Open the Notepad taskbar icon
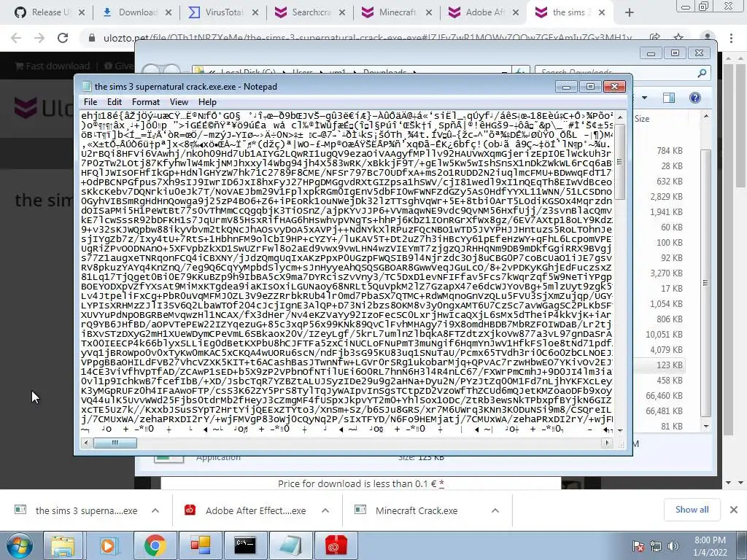The height and width of the screenshot is (560, 747). tap(290, 545)
